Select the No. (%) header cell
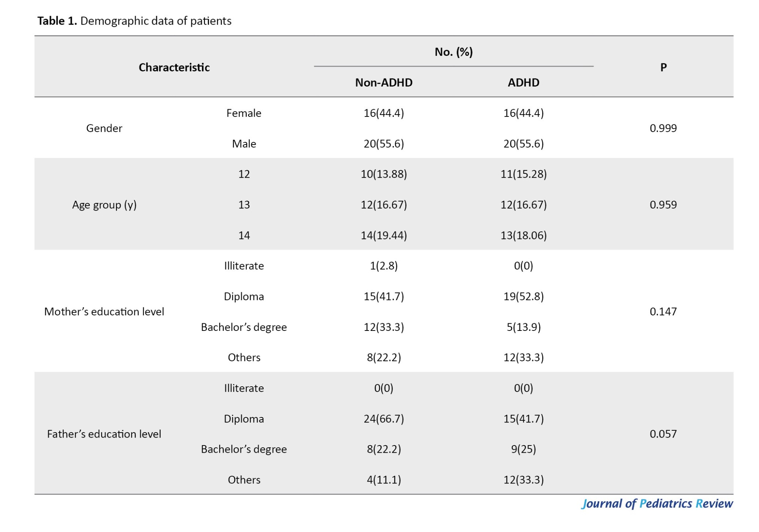The image size is (759, 532). click(x=454, y=52)
